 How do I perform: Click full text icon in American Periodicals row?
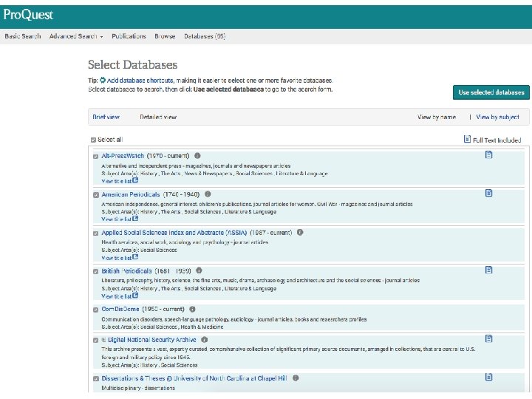488,193
